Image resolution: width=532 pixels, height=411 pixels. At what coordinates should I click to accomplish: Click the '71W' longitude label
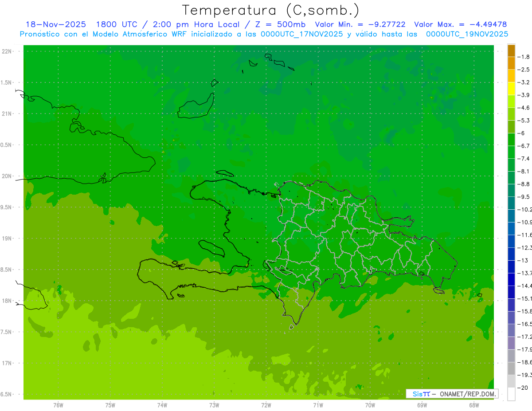click(x=318, y=405)
